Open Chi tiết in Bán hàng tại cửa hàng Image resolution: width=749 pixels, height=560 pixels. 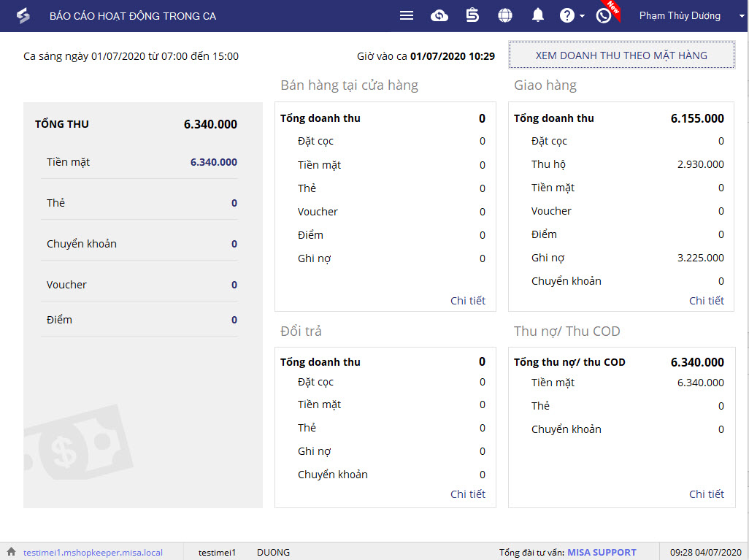point(468,301)
